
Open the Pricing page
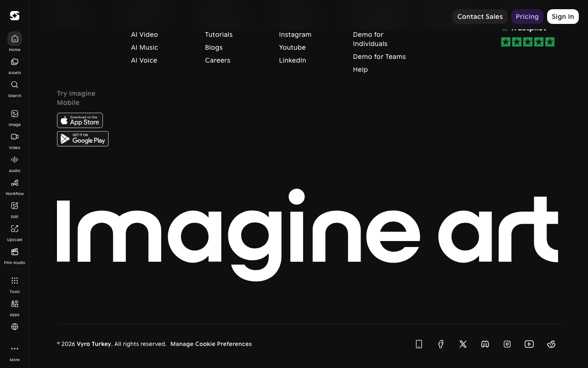pos(527,17)
